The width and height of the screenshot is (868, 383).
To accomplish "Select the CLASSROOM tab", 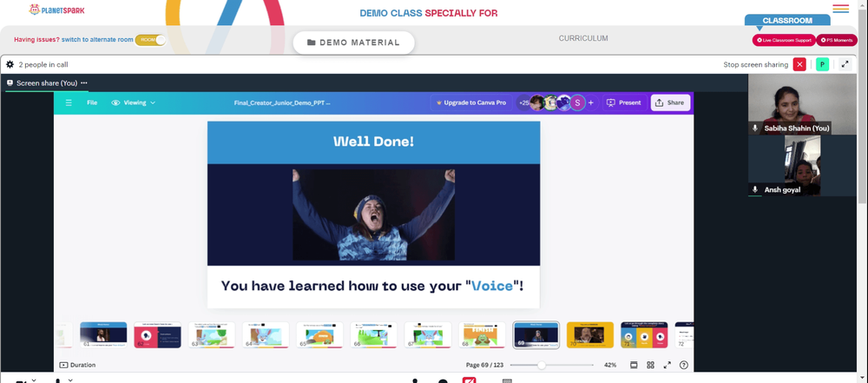I will click(787, 21).
